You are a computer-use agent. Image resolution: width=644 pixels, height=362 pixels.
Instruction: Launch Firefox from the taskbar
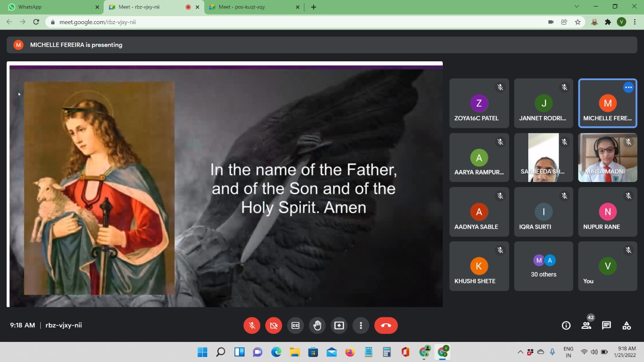[x=350, y=352]
